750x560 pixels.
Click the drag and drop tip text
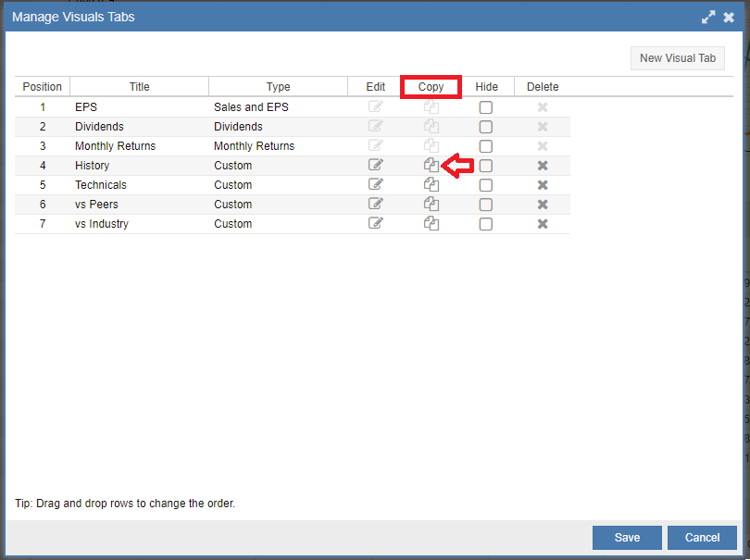pyautogui.click(x=125, y=504)
